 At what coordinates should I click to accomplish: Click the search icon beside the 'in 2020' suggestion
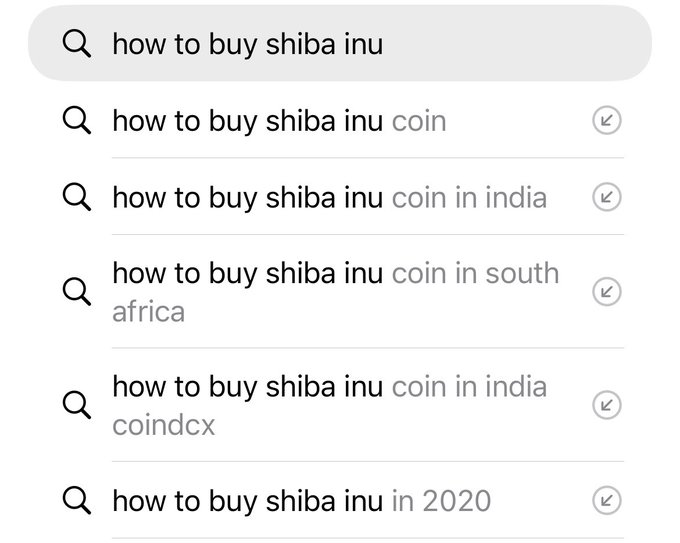coord(76,499)
